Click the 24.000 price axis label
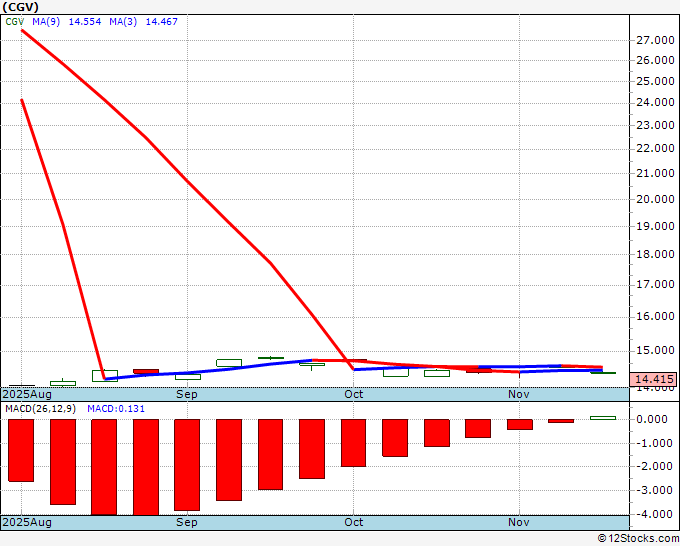 (x=655, y=102)
